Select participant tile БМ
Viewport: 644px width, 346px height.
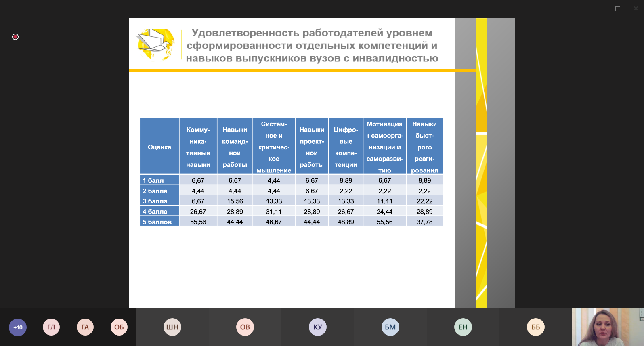coord(390,327)
